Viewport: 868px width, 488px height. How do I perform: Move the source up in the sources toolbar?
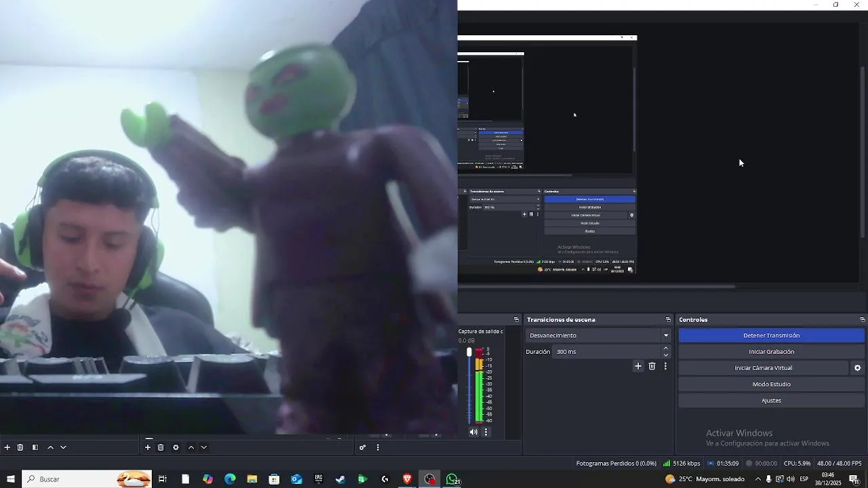tap(191, 447)
